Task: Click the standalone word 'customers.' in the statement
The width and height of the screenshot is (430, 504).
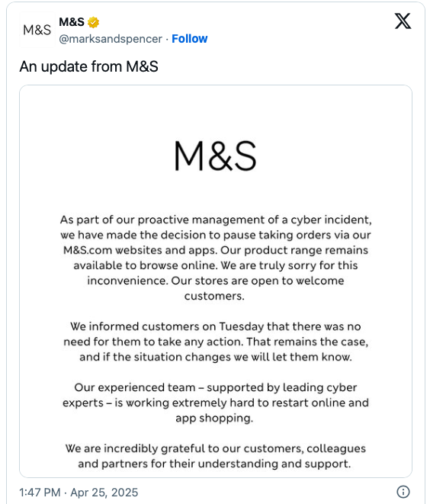Action: coord(214,296)
